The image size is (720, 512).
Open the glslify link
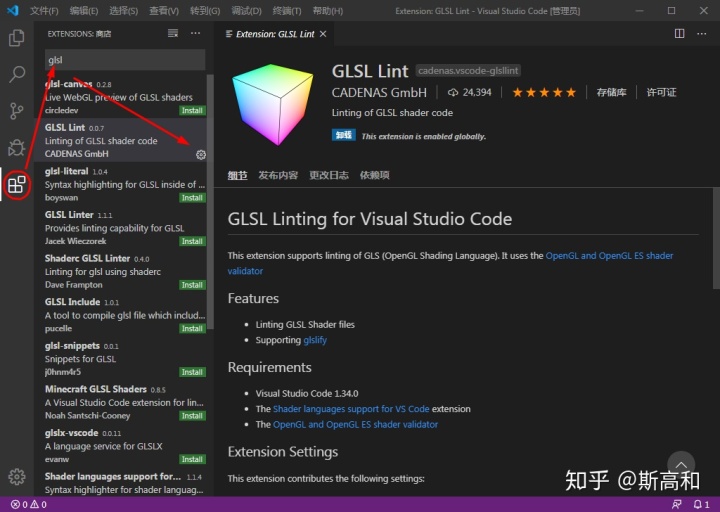pos(315,340)
